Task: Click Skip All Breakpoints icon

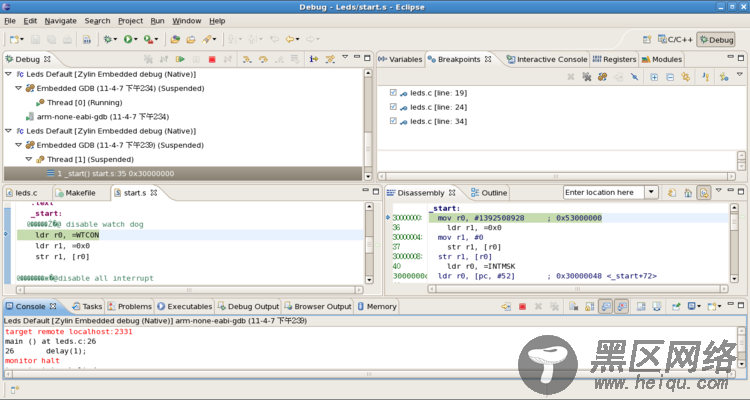Action: pos(634,77)
